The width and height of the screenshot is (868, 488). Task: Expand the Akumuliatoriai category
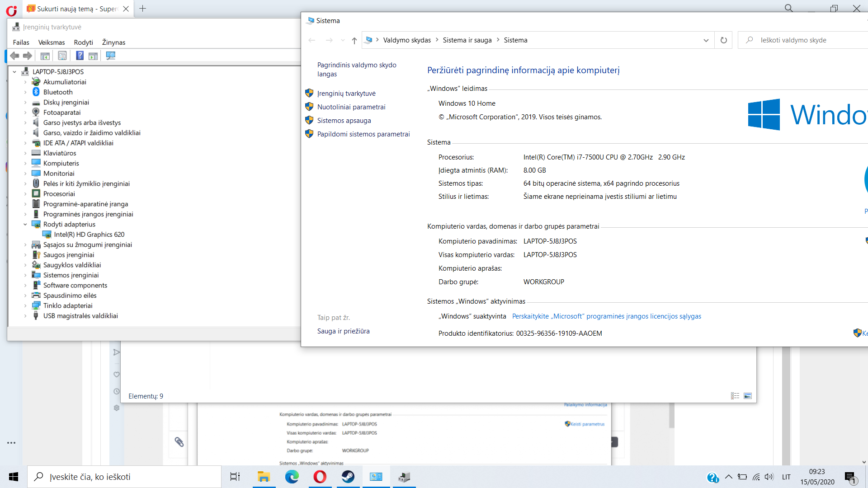(25, 82)
